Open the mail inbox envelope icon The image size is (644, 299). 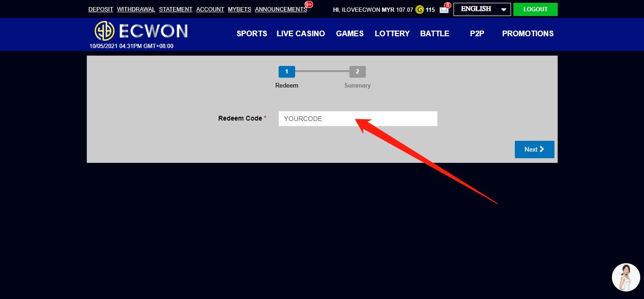[x=444, y=10]
